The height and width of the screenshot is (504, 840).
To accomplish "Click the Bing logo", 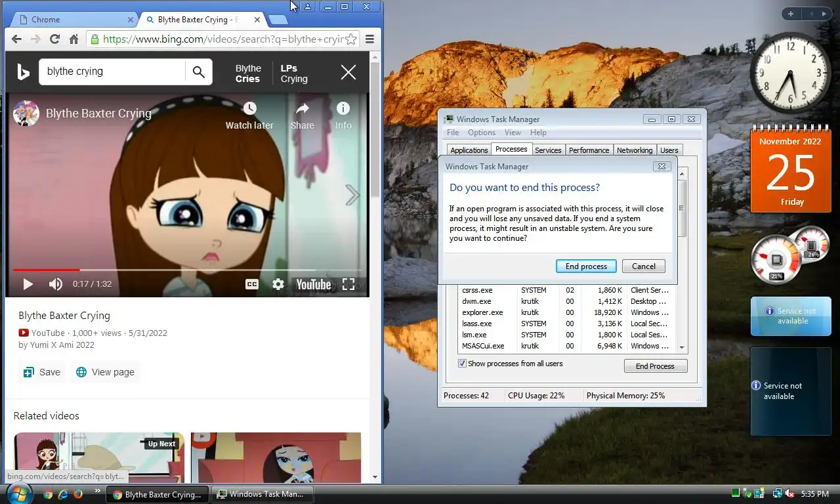I will click(24, 72).
